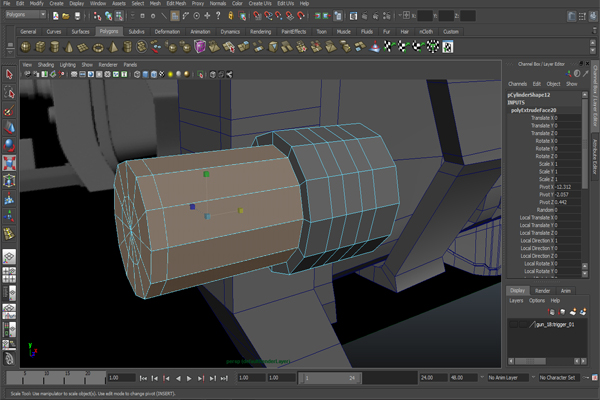Create a polygon pipe from the shelf
The image size is (600, 400).
click(x=127, y=47)
